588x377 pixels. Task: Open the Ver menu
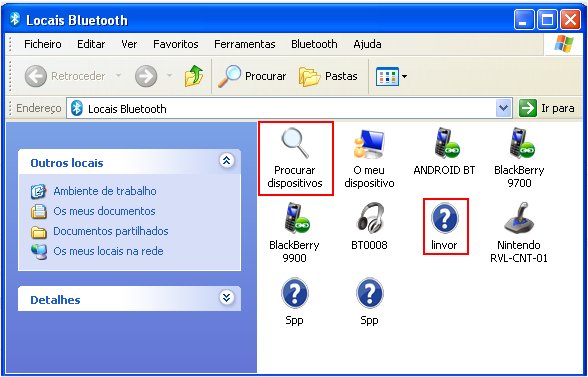[129, 44]
